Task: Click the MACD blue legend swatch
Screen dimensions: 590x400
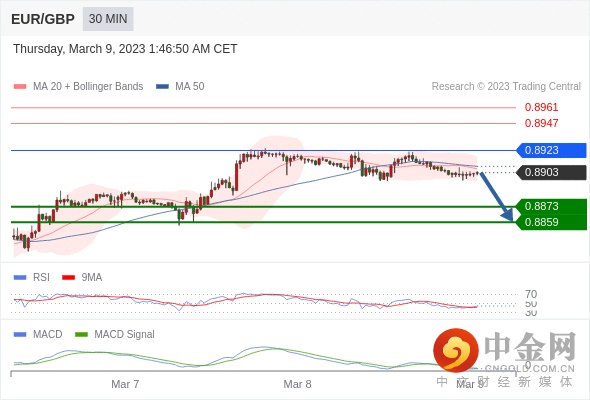Action: click(x=20, y=335)
